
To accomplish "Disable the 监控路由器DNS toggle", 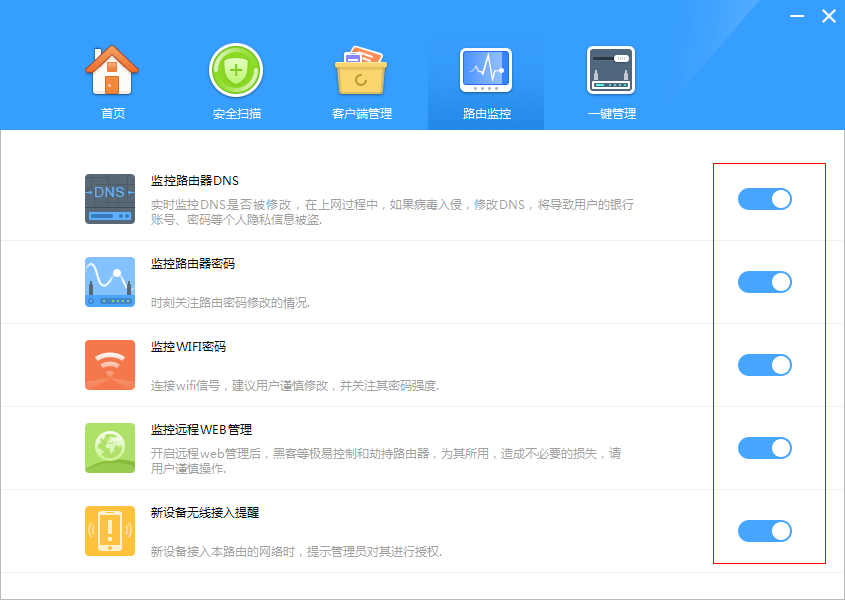I will [765, 199].
